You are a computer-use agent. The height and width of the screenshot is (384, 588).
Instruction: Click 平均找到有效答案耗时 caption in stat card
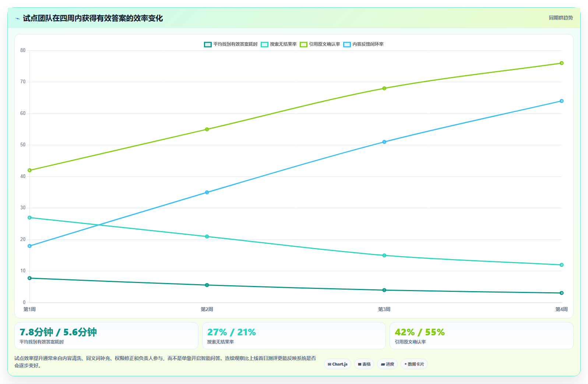(42, 342)
